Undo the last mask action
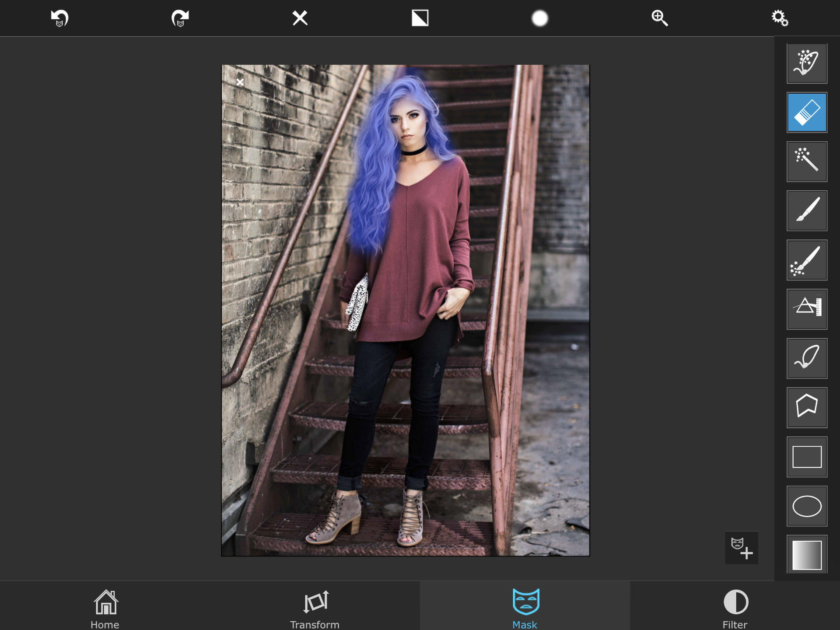840x630 pixels. pos(60,18)
